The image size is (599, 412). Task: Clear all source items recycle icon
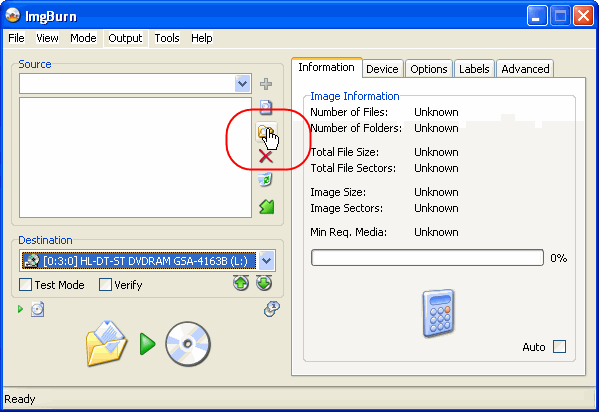click(265, 180)
